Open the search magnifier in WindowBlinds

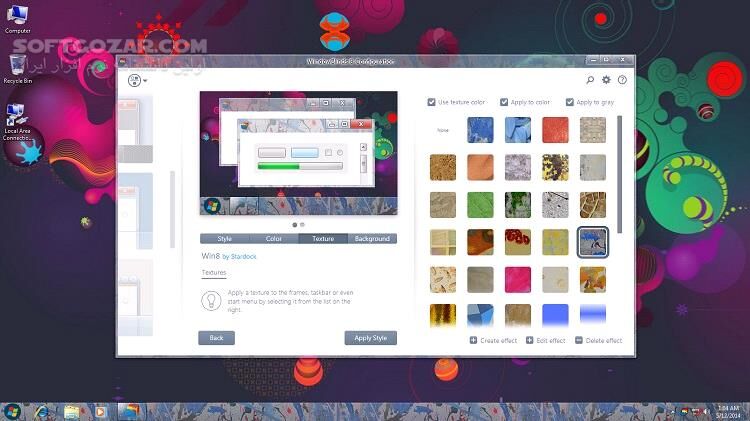(x=590, y=80)
